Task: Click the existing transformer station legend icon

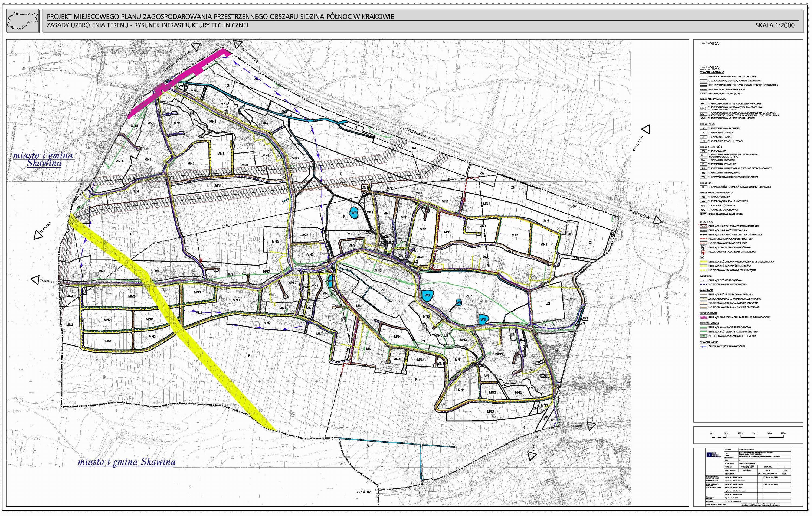Action: pos(703,247)
